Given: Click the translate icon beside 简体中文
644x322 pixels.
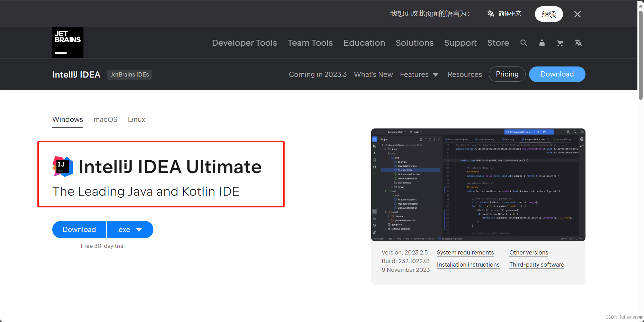Looking at the screenshot, I should [491, 14].
